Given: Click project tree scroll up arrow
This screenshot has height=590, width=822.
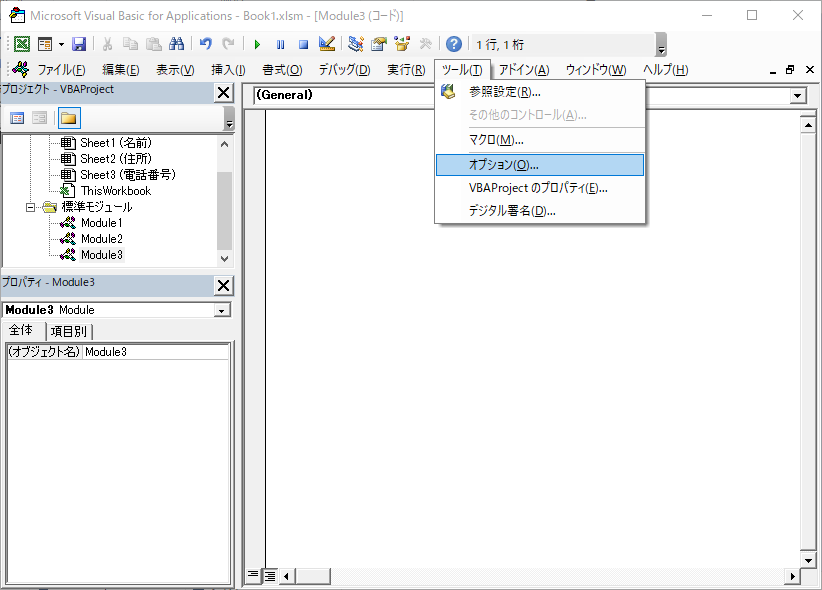Looking at the screenshot, I should (224, 144).
